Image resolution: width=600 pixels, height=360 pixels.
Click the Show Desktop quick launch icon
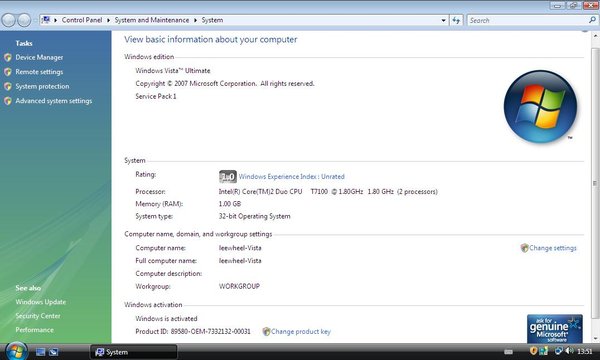coord(41,352)
